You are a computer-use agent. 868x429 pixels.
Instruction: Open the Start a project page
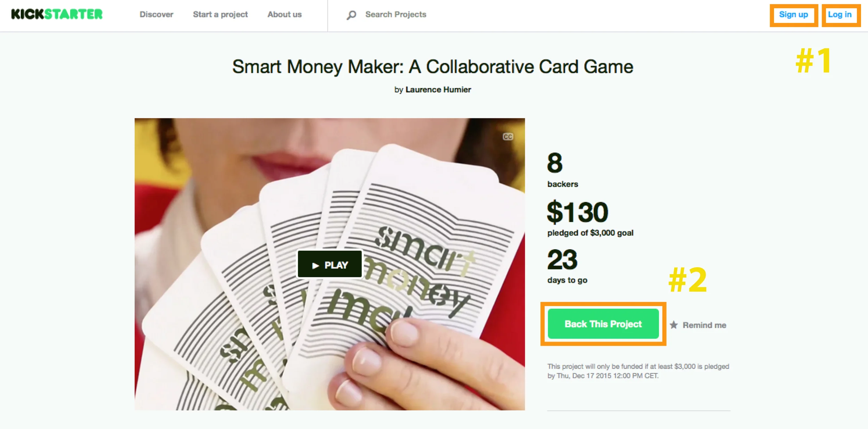220,15
